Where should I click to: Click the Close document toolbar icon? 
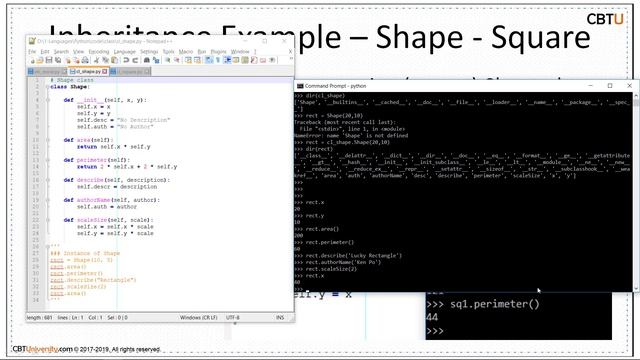pyautogui.click(x=68, y=60)
